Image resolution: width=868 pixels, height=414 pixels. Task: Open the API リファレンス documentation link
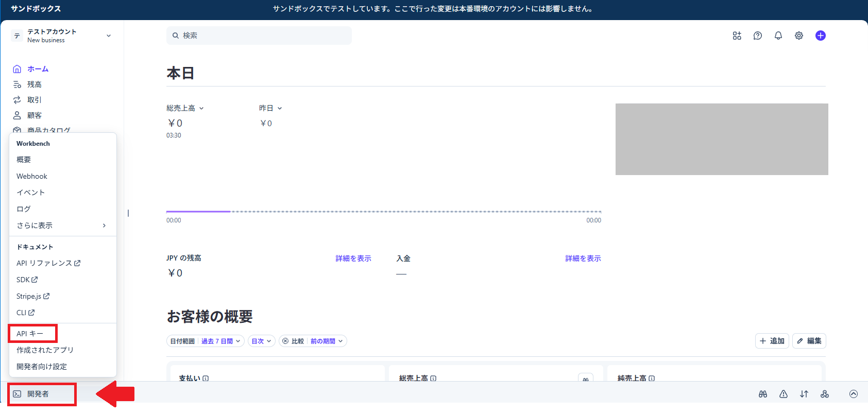pyautogui.click(x=48, y=263)
